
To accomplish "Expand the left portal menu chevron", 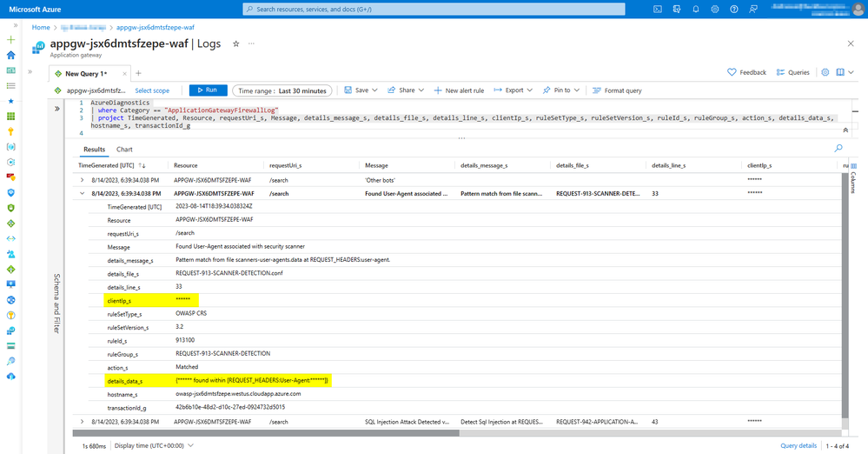I will pos(16,25).
